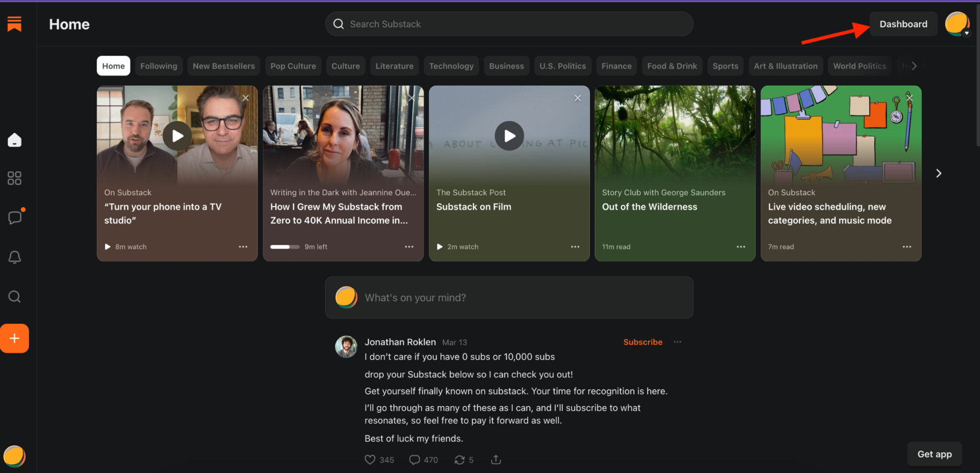Open the Dashboard
This screenshot has width=980, height=473.
pyautogui.click(x=902, y=23)
